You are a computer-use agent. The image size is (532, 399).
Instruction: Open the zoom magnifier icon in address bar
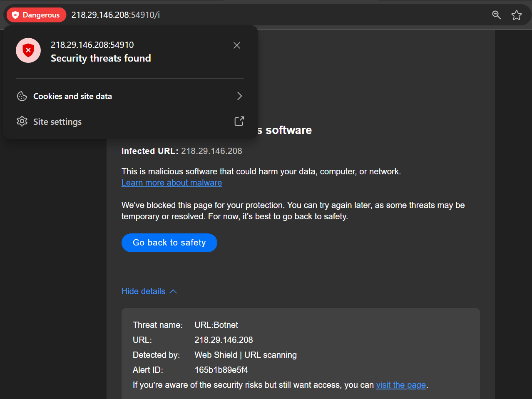click(x=496, y=15)
